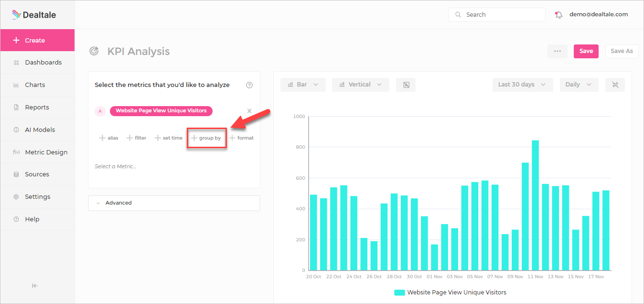Click the cyan legend color swatch

pyautogui.click(x=399, y=293)
